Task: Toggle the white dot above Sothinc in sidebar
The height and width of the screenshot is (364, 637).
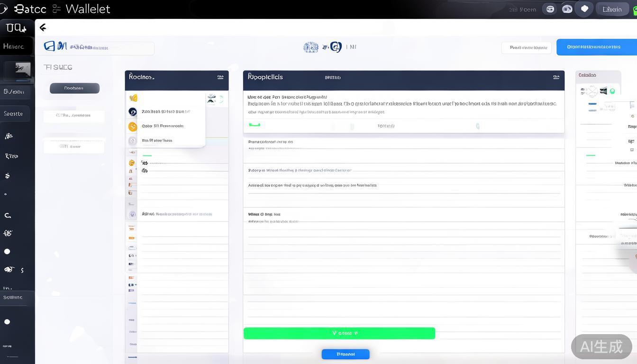Action: 7,252
